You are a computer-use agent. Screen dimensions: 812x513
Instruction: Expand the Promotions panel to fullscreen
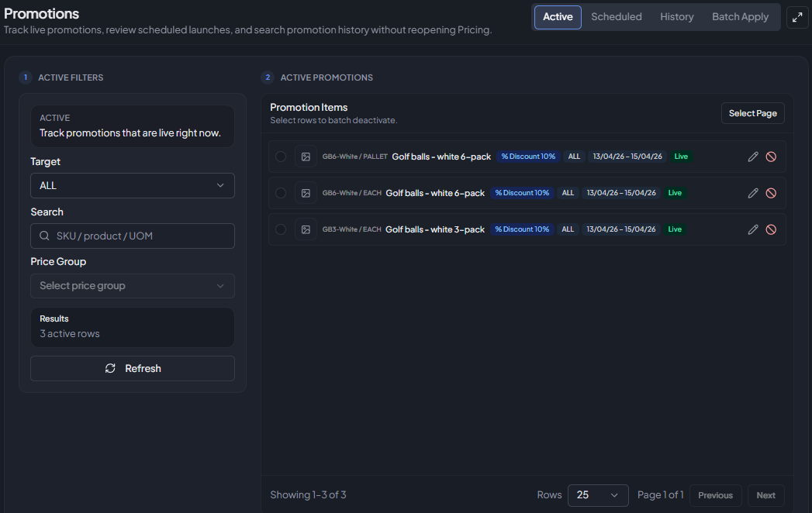point(797,17)
